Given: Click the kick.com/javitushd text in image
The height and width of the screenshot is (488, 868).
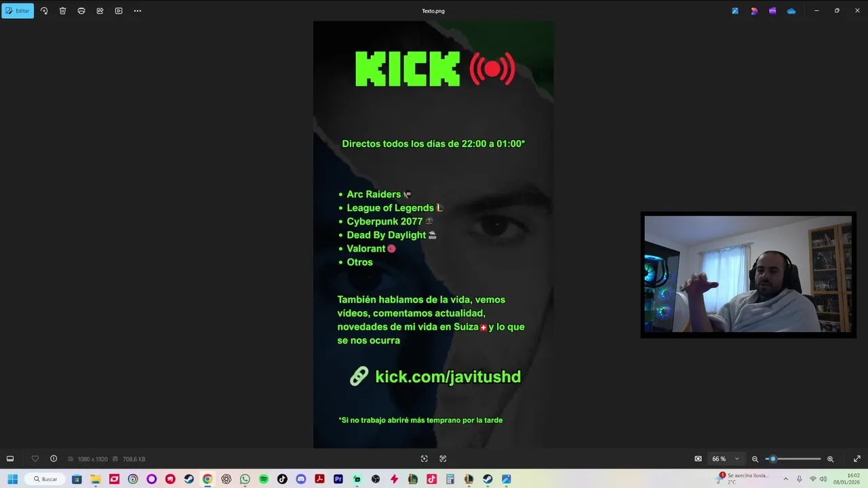Looking at the screenshot, I should click(448, 377).
